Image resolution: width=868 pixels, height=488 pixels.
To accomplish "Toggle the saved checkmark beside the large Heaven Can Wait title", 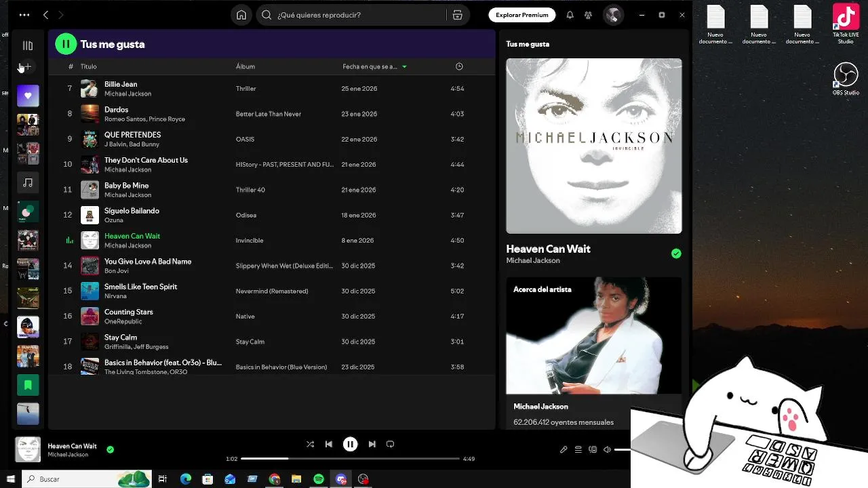I will tap(676, 253).
